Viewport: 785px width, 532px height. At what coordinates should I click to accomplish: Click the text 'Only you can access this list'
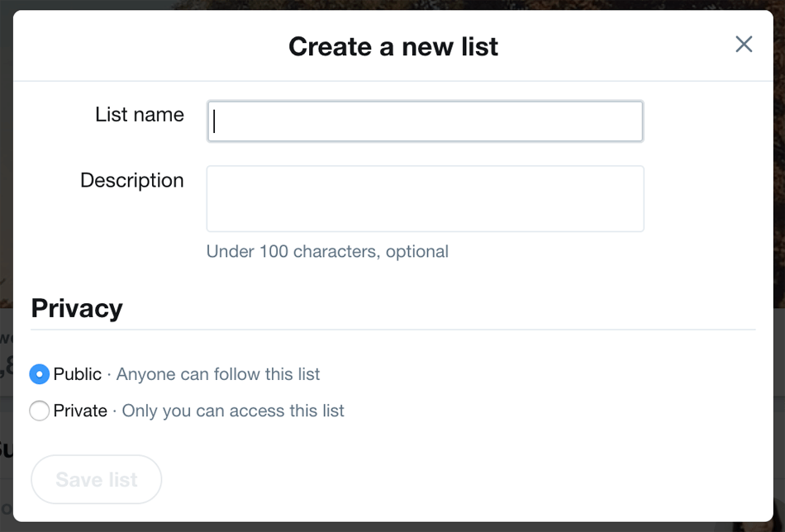pos(234,411)
